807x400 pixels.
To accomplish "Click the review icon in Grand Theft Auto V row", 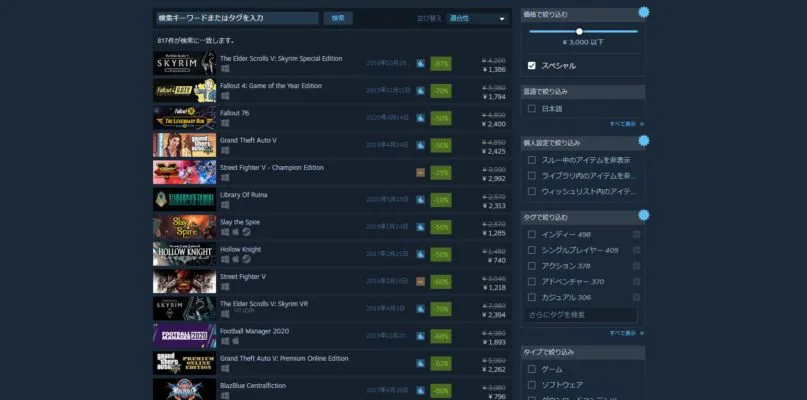I will tap(420, 145).
